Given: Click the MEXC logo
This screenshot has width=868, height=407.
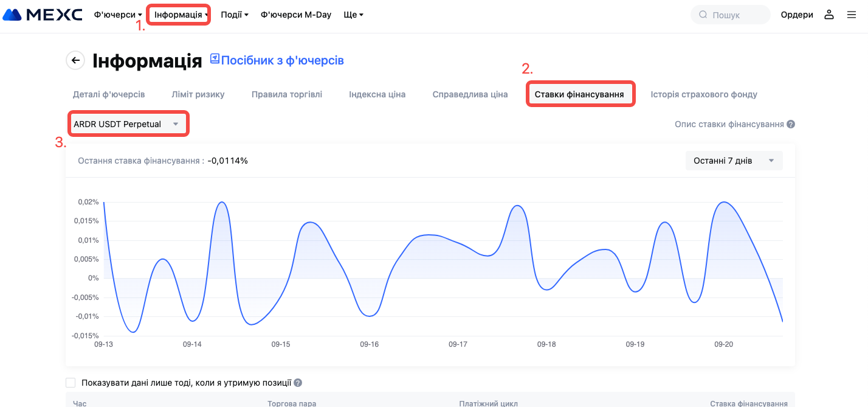Looking at the screenshot, I should tap(43, 15).
